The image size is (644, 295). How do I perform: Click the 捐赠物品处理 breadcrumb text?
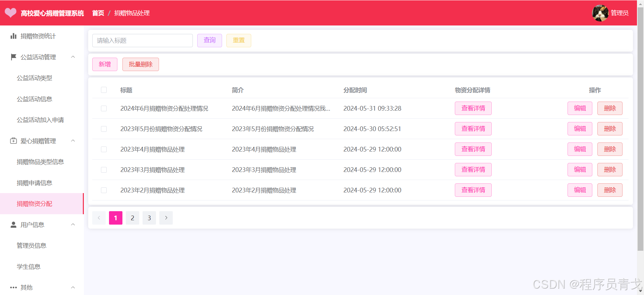[132, 13]
